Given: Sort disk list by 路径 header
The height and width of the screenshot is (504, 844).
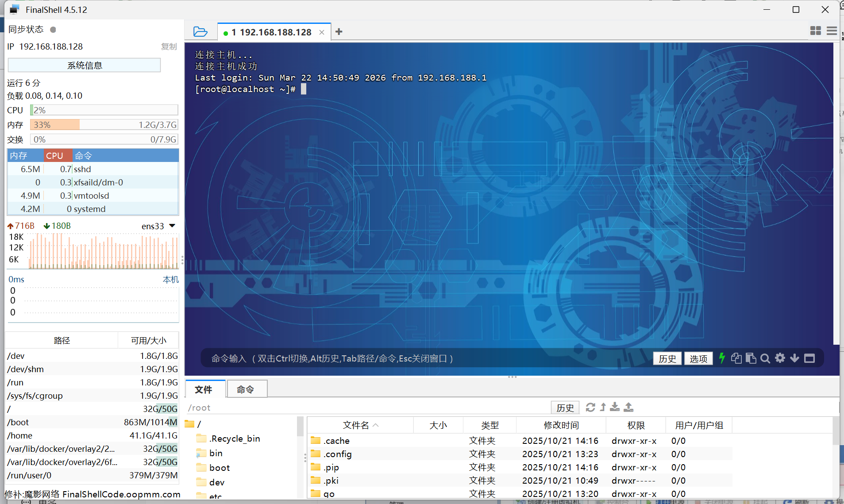Looking at the screenshot, I should [62, 340].
